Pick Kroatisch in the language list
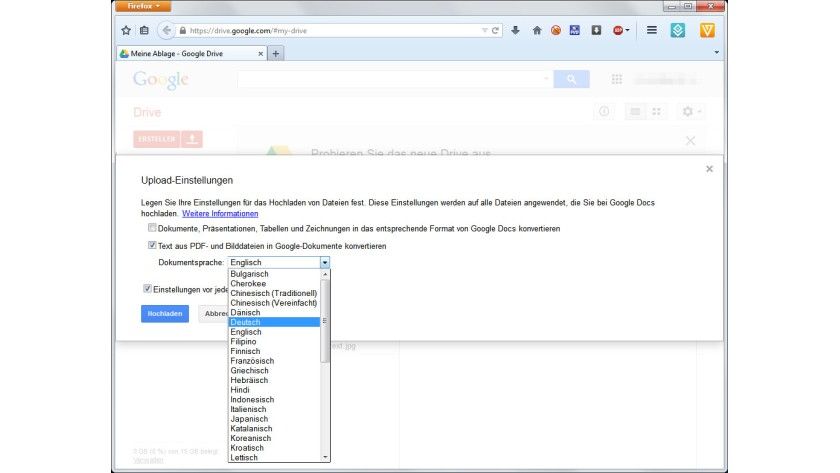Screen dimensions: 840x473 pos(275,447)
